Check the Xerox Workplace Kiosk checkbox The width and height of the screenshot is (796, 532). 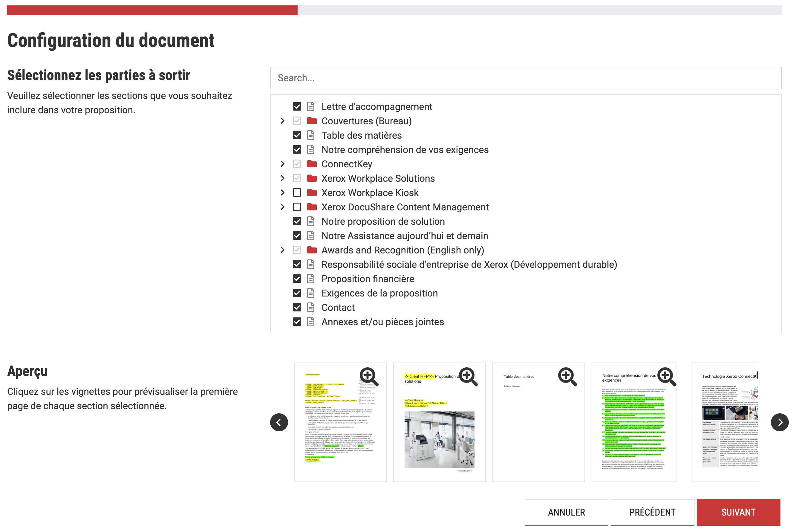[297, 192]
